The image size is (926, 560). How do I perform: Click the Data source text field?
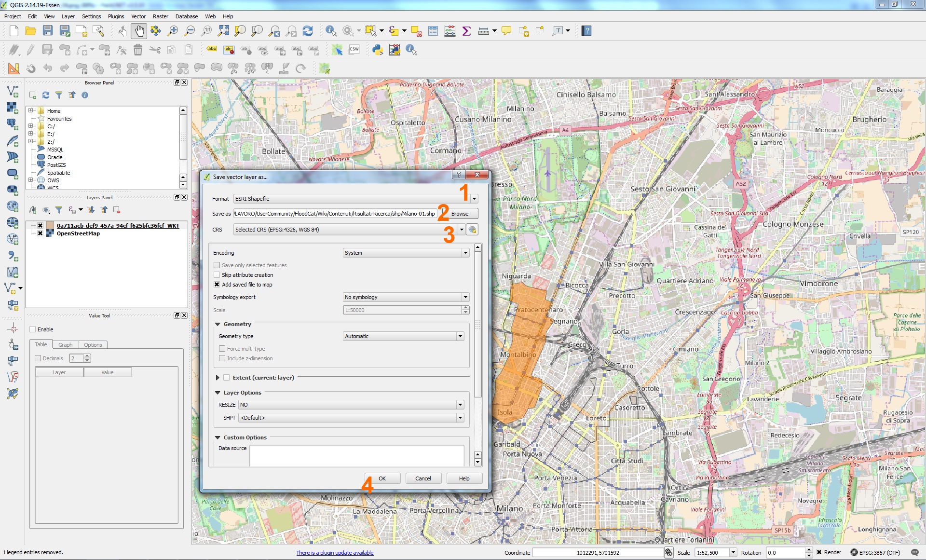(357, 456)
